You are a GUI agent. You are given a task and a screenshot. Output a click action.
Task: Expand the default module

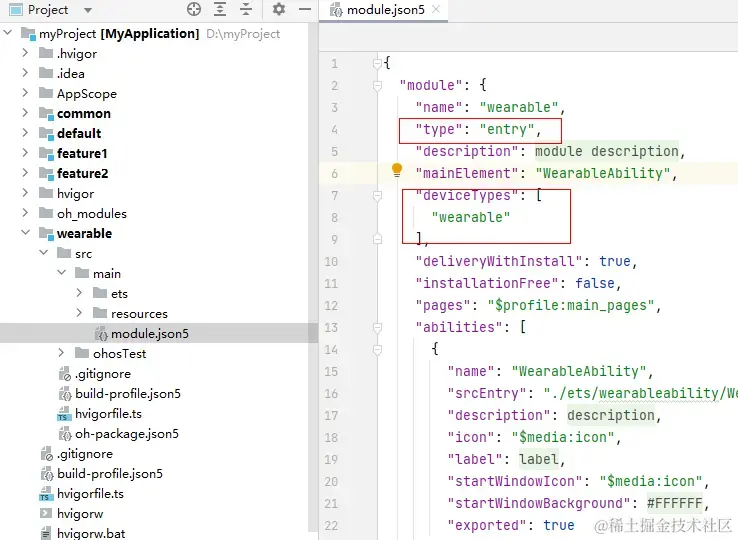(25, 133)
